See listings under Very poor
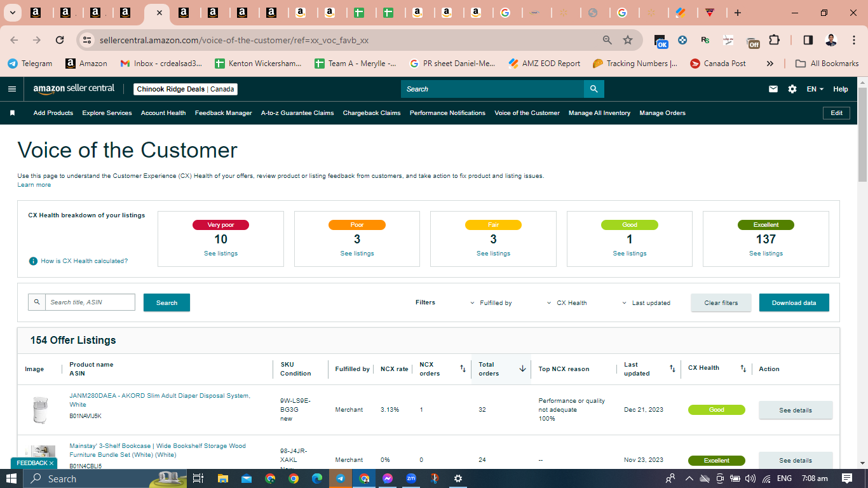This screenshot has height=488, width=868. click(220, 254)
